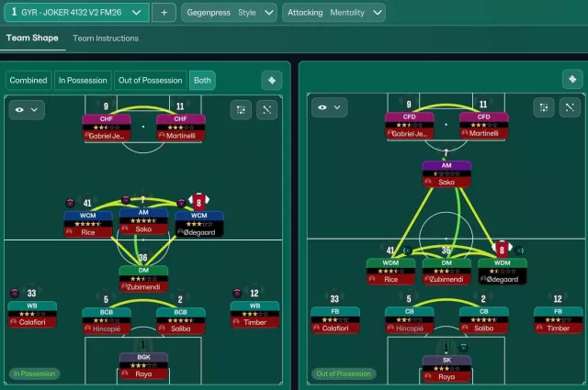Open the Gegenpress Style dropdown
The height and width of the screenshot is (390, 588).
229,12
